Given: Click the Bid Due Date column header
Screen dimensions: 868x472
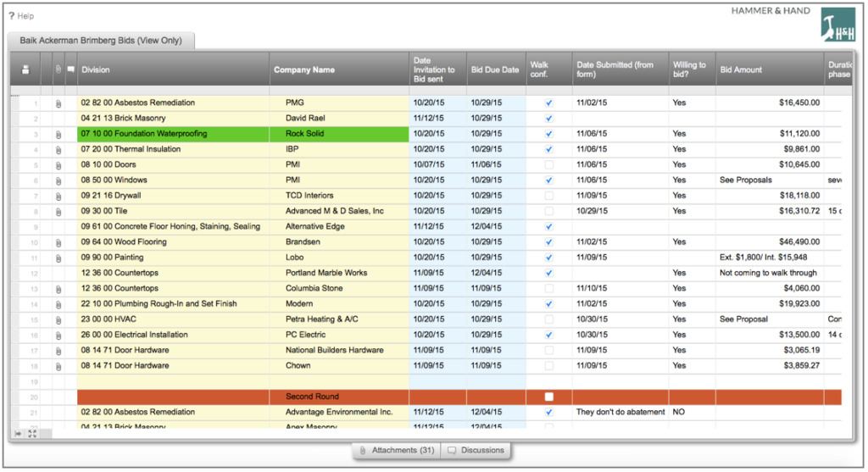Looking at the screenshot, I should (496, 69).
